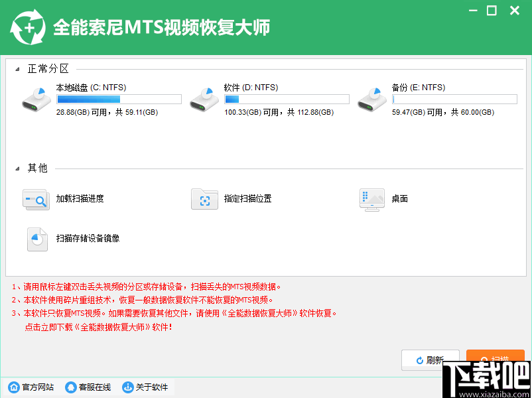The width and height of the screenshot is (532, 398).
Task: Click instruction line 3 about 只恢复MTS视频
Action: tap(174, 314)
